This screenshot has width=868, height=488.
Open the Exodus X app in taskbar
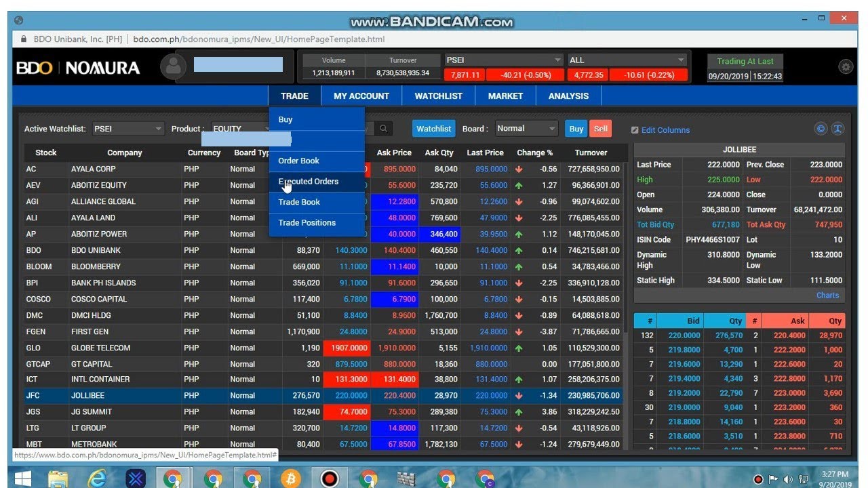[x=136, y=479]
